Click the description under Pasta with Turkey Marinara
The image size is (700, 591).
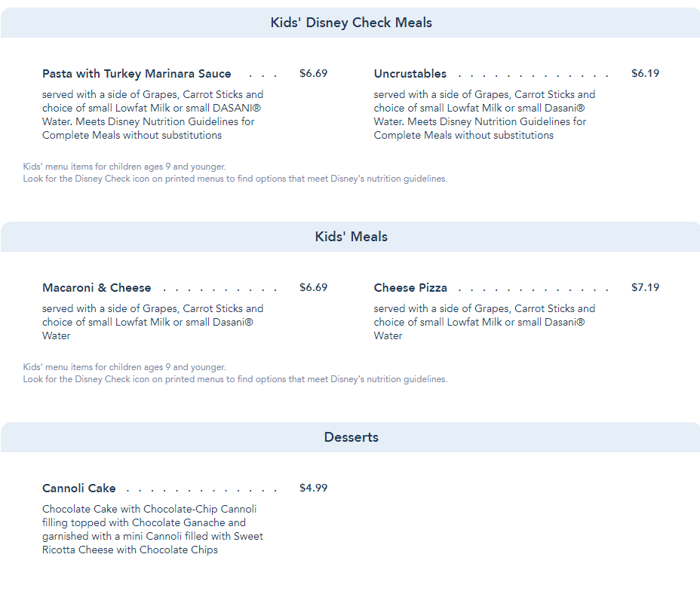(x=153, y=115)
